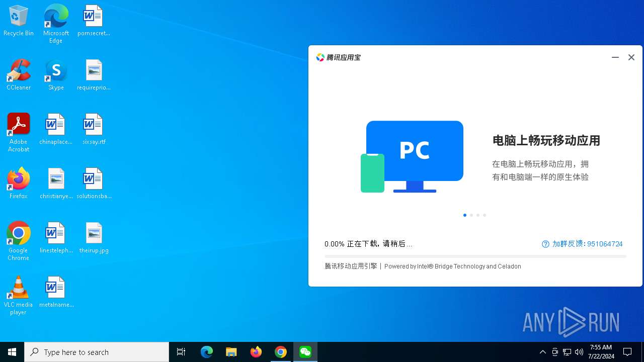Minimize the 腾讯应用宝 installer window
Image resolution: width=644 pixels, height=362 pixels.
coord(615,57)
